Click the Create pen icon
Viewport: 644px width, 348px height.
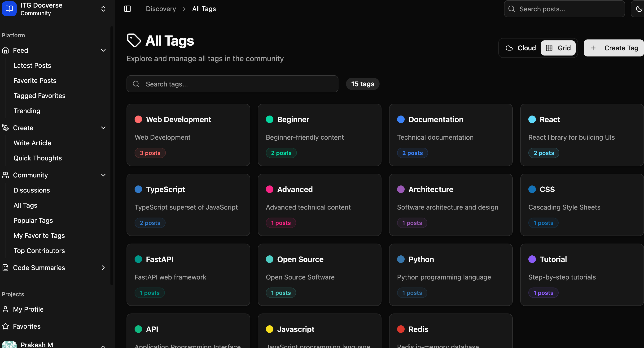(5, 128)
